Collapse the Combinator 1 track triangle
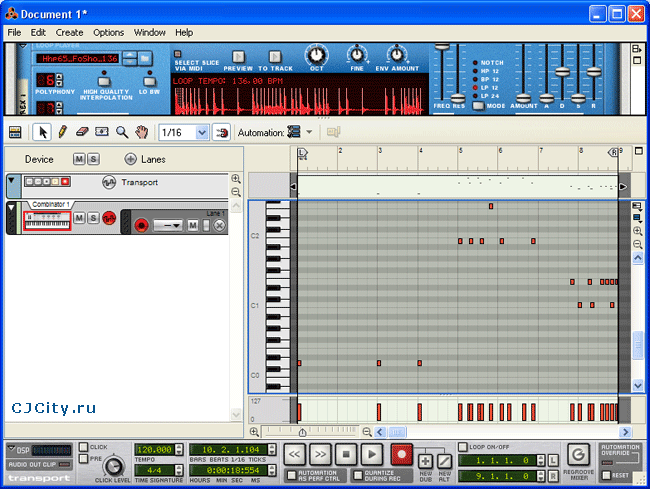The width and height of the screenshot is (650, 489). click(x=12, y=208)
